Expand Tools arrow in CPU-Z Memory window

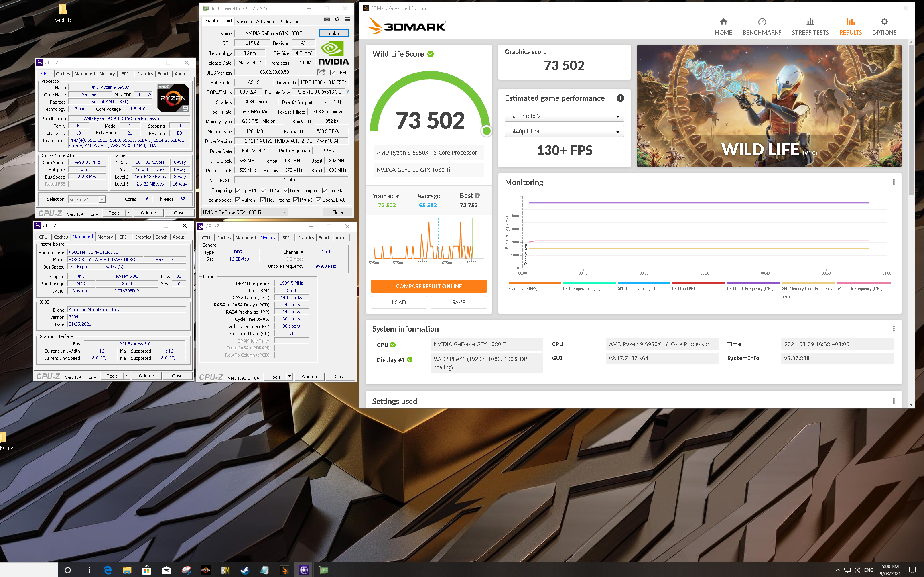click(289, 377)
